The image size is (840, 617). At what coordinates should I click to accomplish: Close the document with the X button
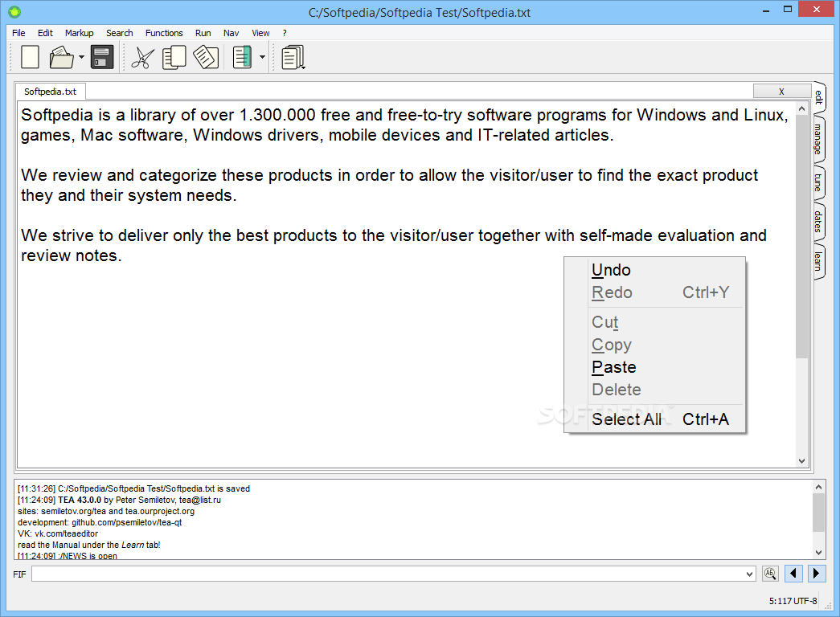click(x=781, y=92)
